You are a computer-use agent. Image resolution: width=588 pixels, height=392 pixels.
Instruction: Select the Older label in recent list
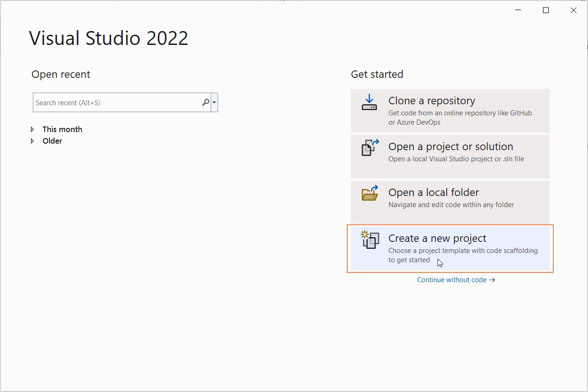coord(52,141)
